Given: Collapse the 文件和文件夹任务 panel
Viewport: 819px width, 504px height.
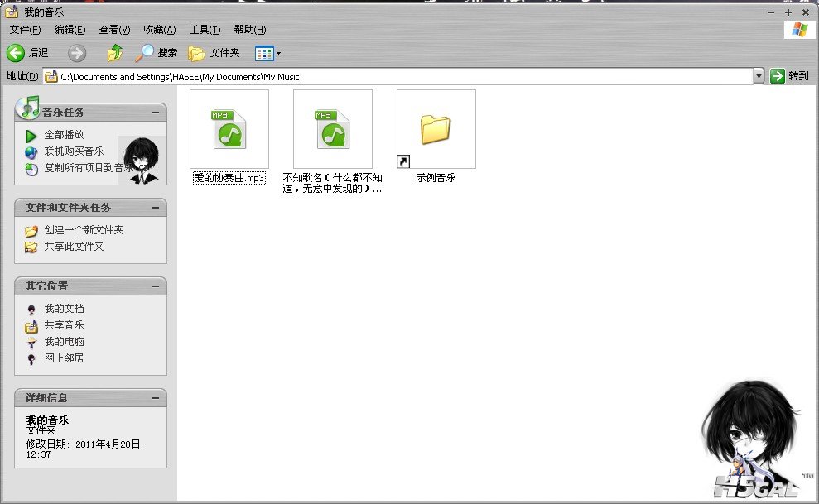Looking at the screenshot, I should [x=155, y=208].
